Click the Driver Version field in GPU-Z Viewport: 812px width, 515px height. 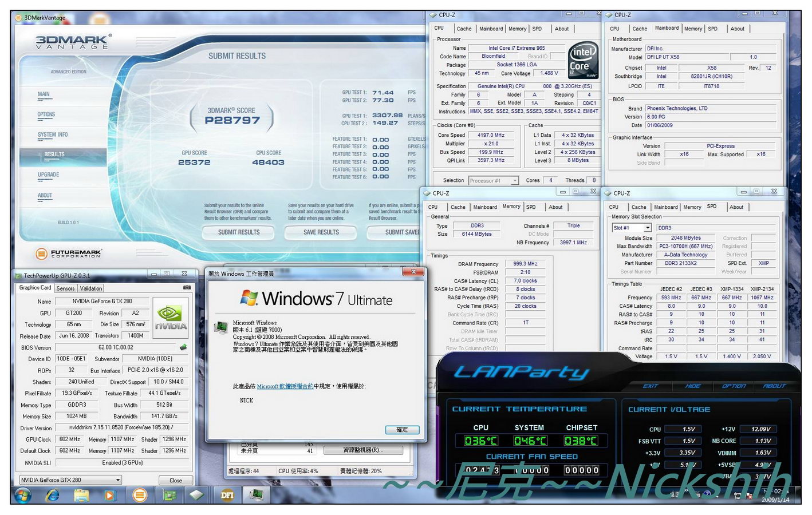click(x=123, y=427)
